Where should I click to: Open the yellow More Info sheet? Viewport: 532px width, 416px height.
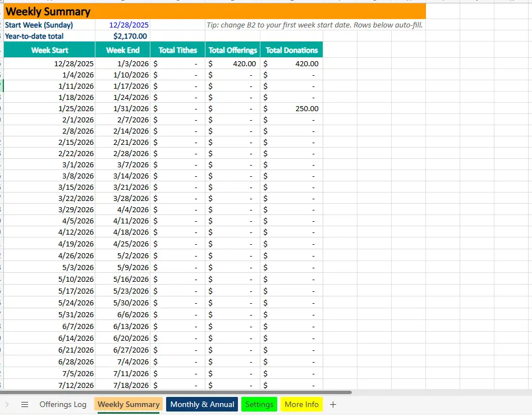click(301, 404)
